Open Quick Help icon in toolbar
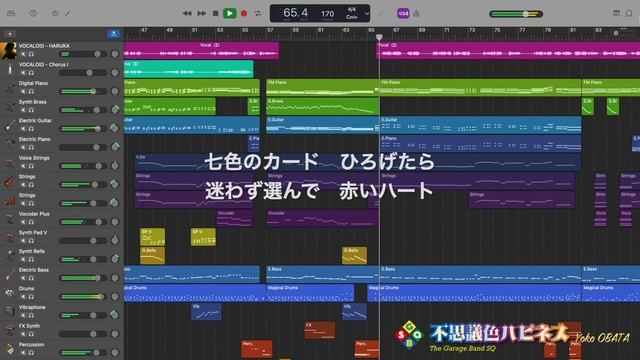Viewport: 640px width, 360px height. pos(33,13)
